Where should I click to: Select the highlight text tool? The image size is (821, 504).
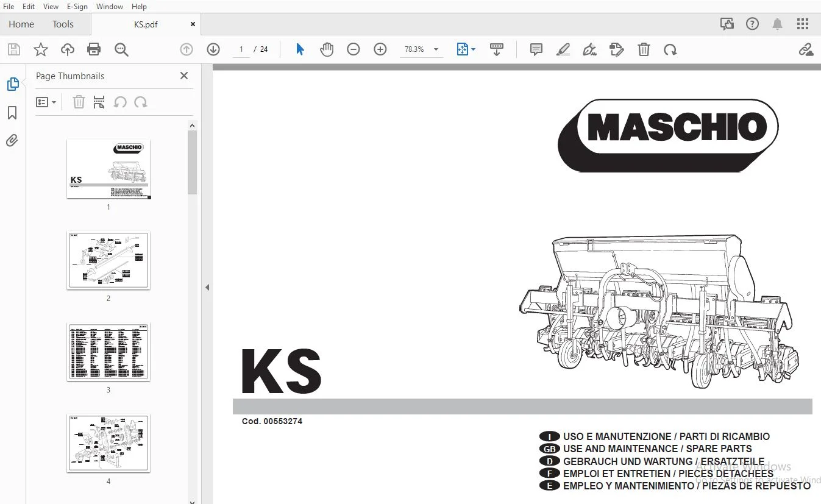tap(563, 49)
